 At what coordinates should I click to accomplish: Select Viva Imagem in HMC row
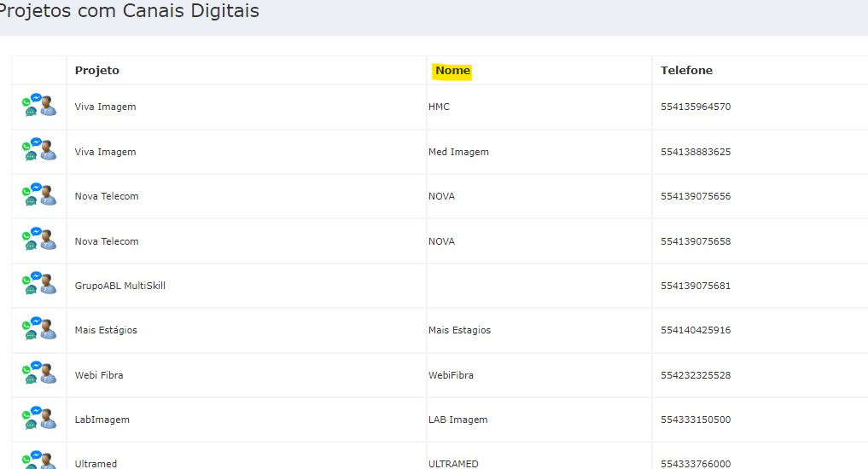coord(105,107)
